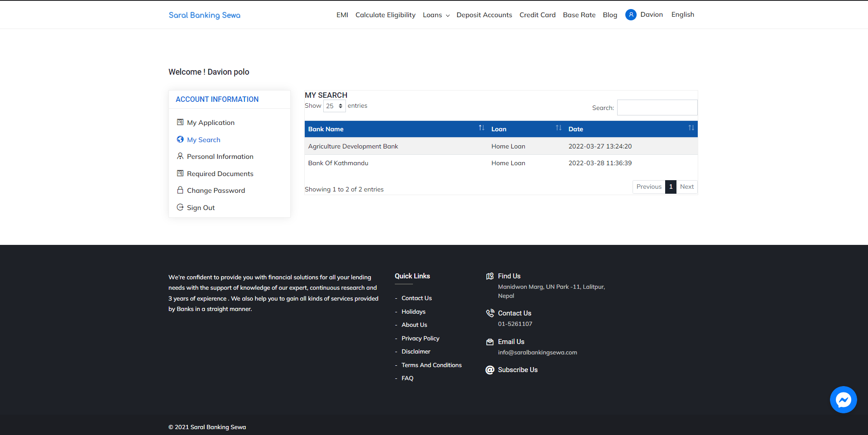Expand the Loans menu

tap(436, 15)
